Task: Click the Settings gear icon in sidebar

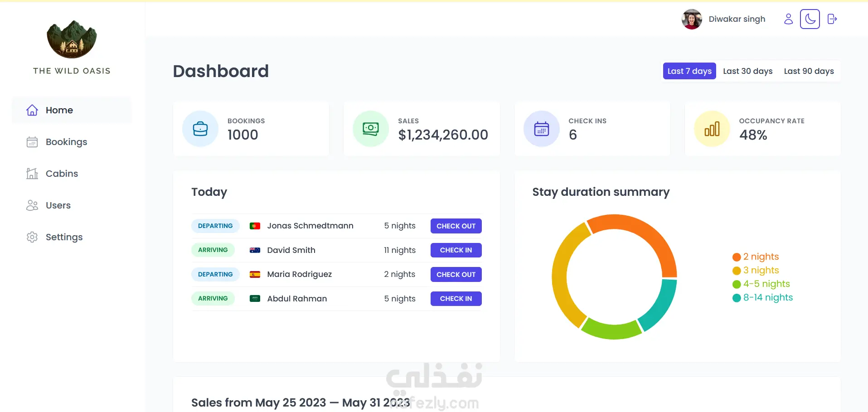Action: [x=32, y=237]
